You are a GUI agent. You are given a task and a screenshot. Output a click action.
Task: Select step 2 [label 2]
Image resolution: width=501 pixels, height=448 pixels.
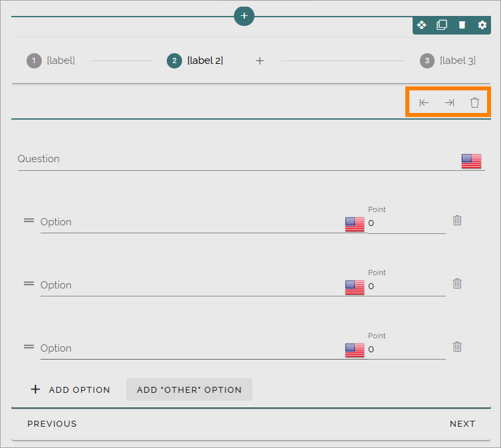click(195, 60)
